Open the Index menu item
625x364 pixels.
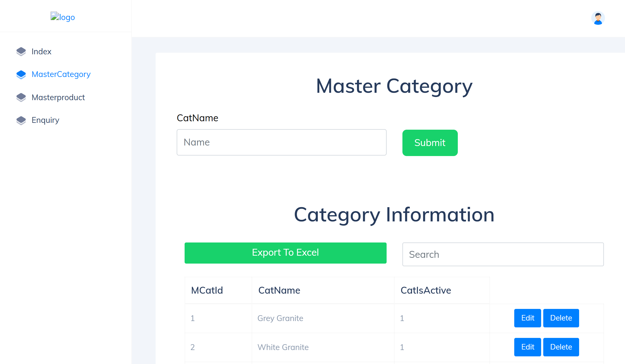41,52
